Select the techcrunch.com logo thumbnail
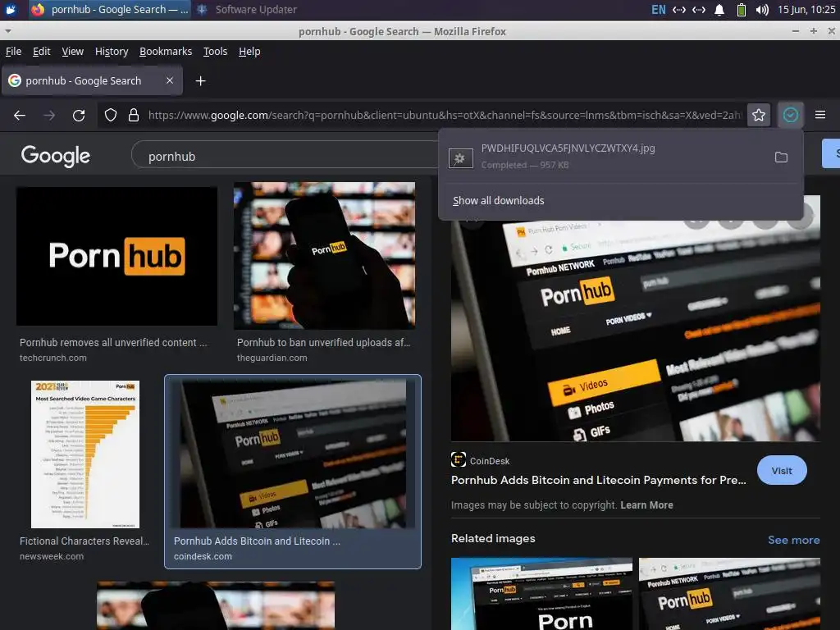The width and height of the screenshot is (840, 630). pos(116,256)
